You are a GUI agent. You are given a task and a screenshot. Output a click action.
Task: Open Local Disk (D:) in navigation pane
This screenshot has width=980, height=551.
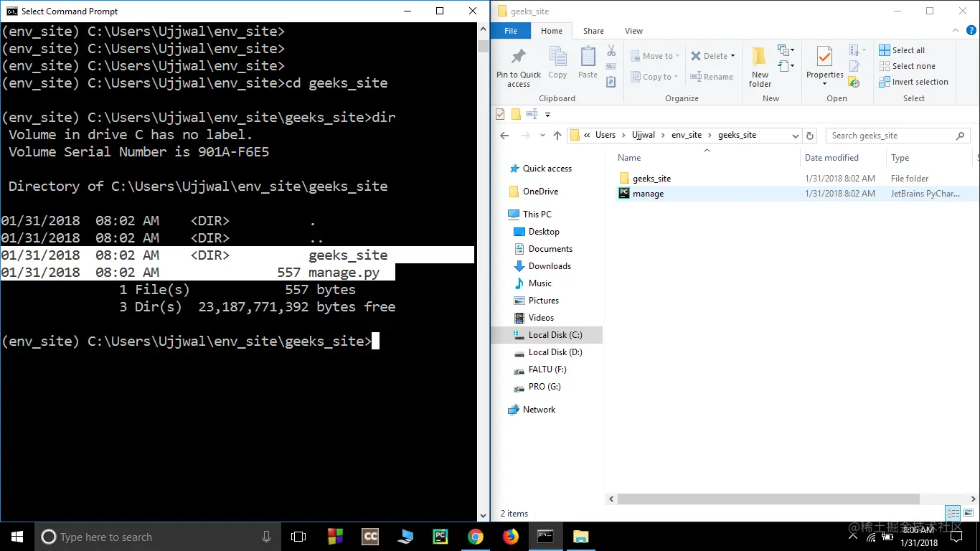pos(555,352)
